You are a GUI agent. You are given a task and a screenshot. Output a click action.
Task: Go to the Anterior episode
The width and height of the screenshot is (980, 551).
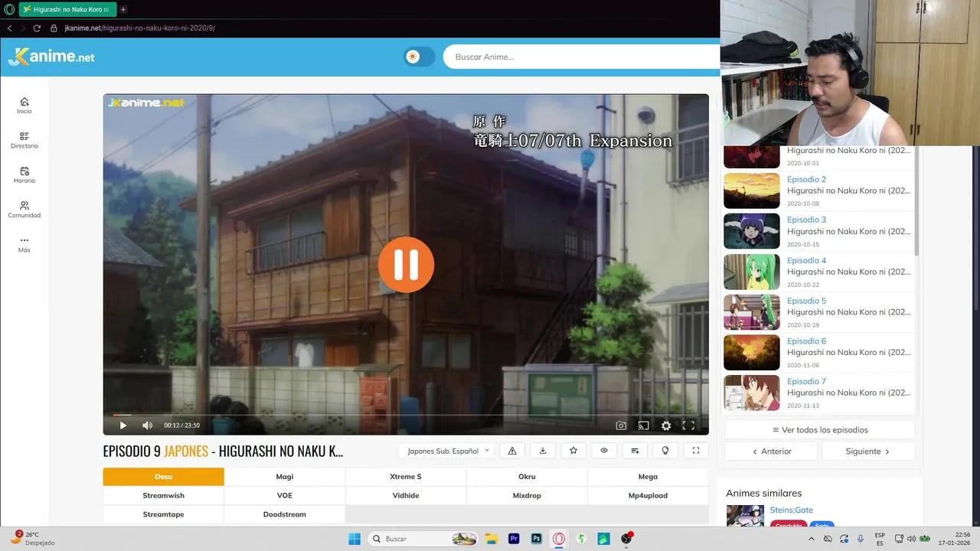pyautogui.click(x=772, y=452)
